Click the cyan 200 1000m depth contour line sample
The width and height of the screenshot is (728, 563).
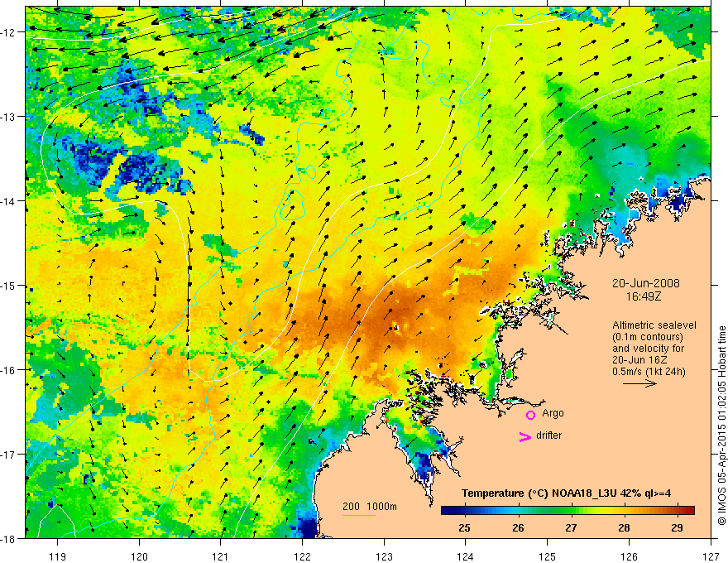click(x=359, y=515)
